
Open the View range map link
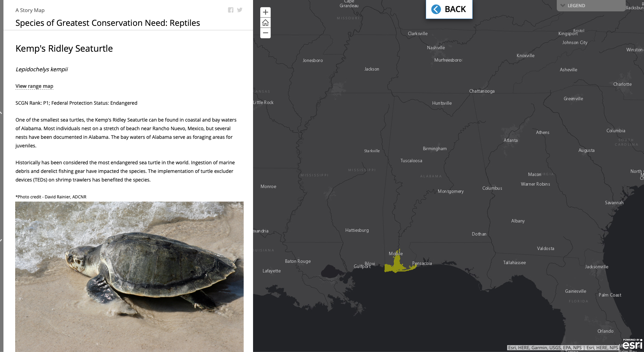tap(34, 86)
